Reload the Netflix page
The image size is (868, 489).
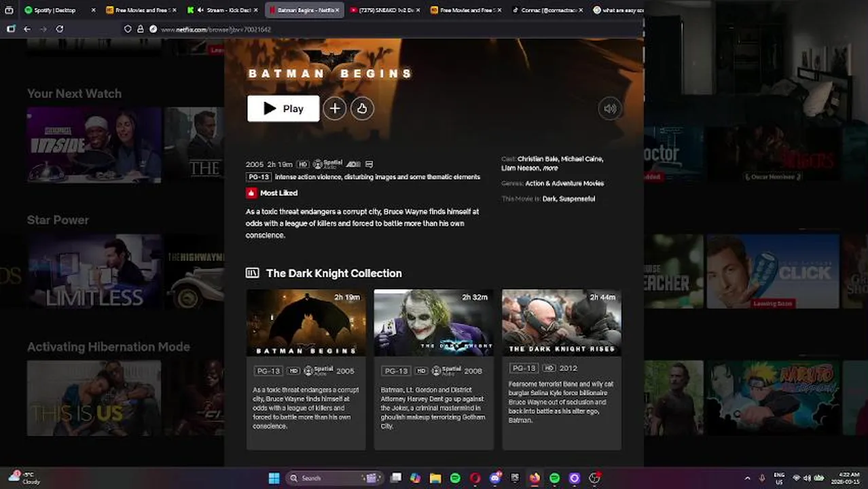60,29
